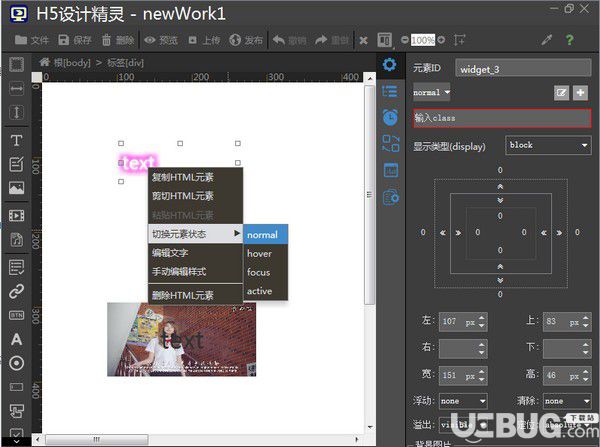The width and height of the screenshot is (600, 447).
Task: Select the hyperlink chain tool
Action: click(x=16, y=292)
